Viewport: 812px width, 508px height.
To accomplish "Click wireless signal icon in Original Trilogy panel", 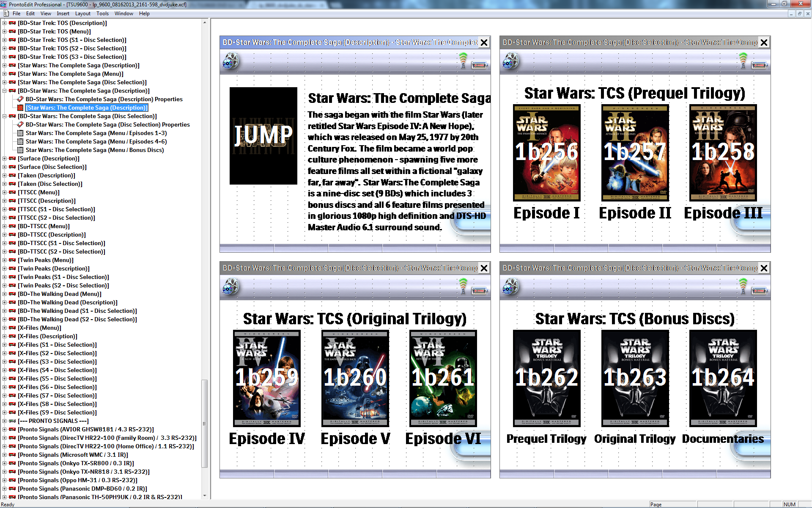I will [x=463, y=285].
